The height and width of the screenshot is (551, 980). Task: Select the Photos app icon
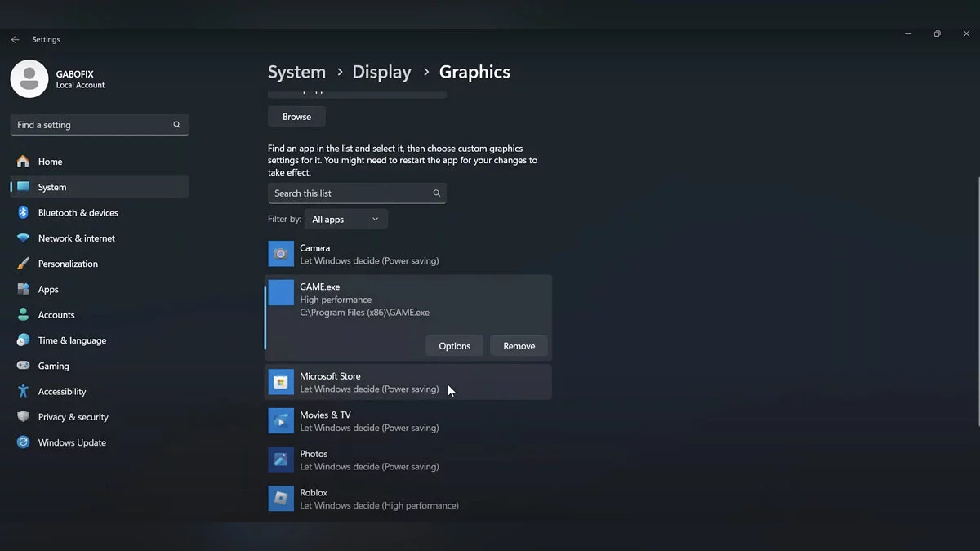281,460
